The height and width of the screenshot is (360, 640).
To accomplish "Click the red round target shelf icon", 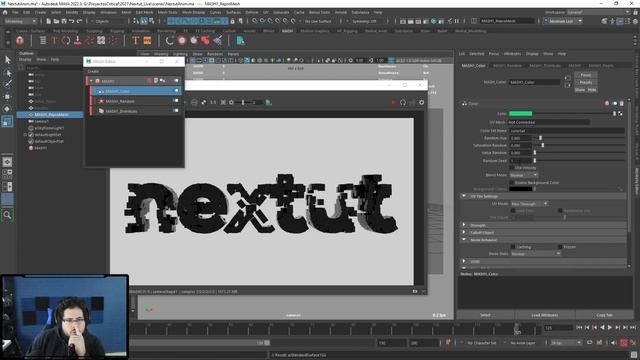I will tap(182, 40).
